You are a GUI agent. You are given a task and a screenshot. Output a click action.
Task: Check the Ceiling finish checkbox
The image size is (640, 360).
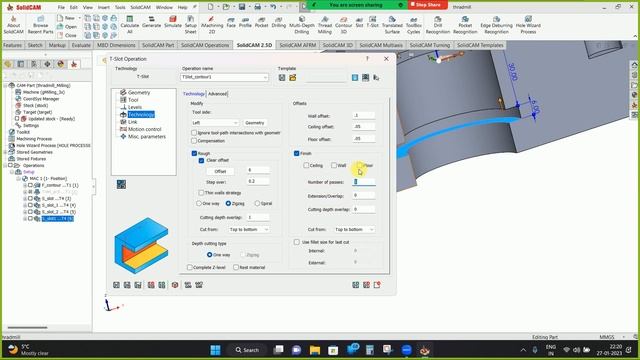[306, 165]
